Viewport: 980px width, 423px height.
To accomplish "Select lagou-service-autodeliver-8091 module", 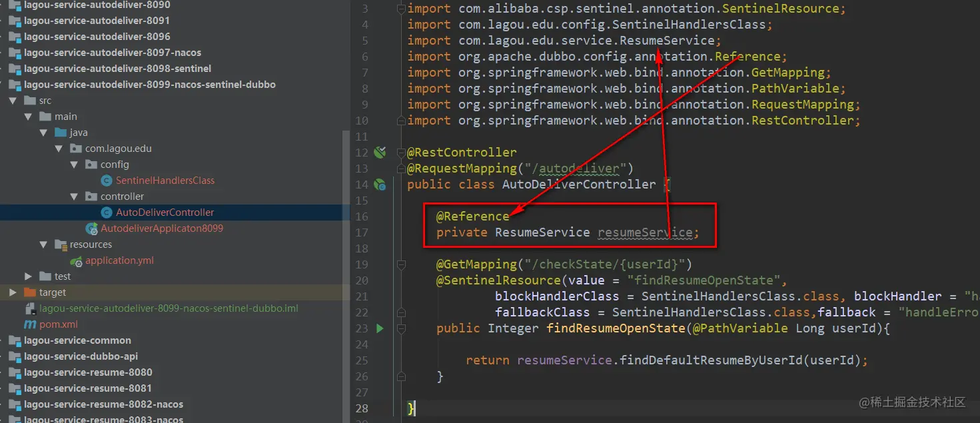I will pos(97,21).
